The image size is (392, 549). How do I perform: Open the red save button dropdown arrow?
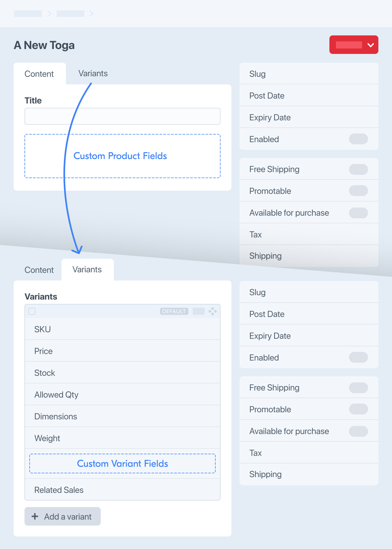pyautogui.click(x=370, y=45)
